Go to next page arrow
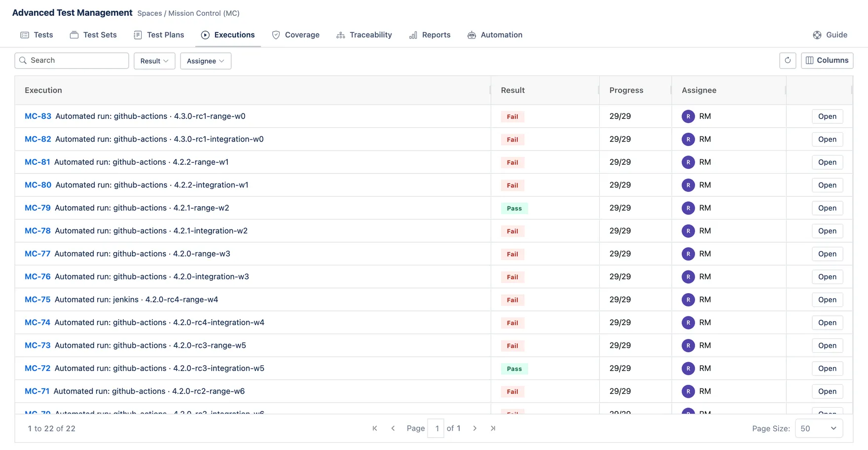The width and height of the screenshot is (868, 450). point(475,428)
